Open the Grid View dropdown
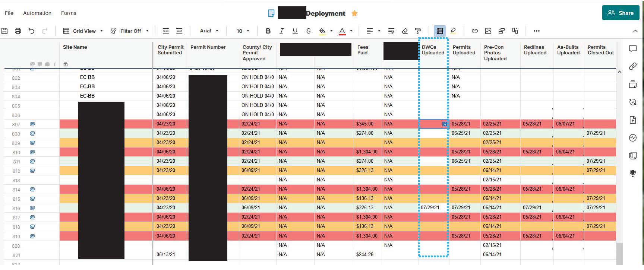 pyautogui.click(x=83, y=31)
